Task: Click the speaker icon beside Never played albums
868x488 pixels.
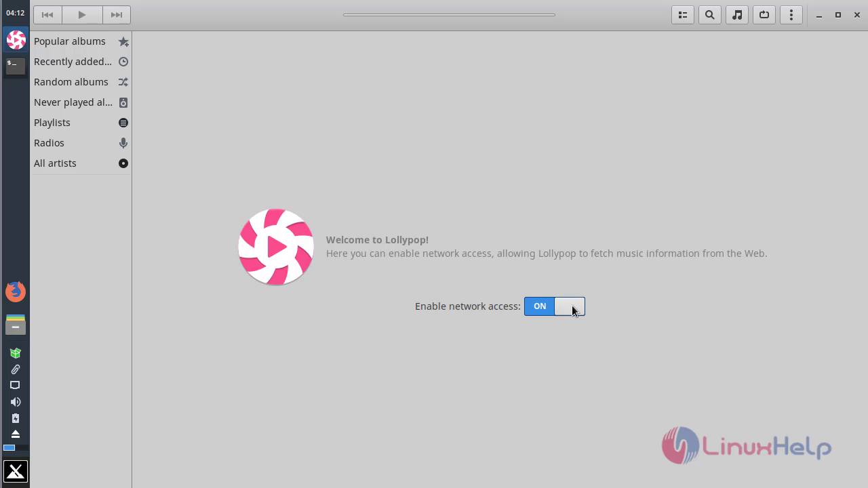Action: click(x=123, y=102)
